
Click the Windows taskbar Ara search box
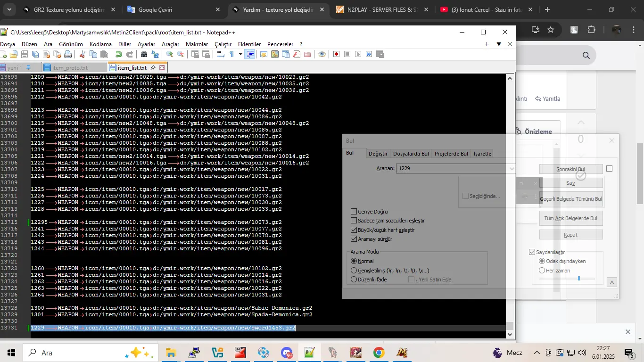(x=90, y=353)
